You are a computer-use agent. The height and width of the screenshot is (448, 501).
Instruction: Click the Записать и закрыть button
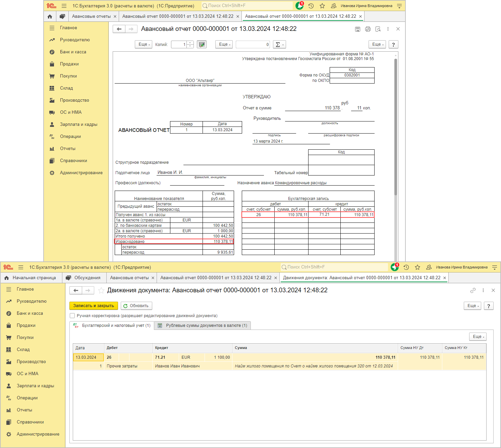click(x=94, y=306)
